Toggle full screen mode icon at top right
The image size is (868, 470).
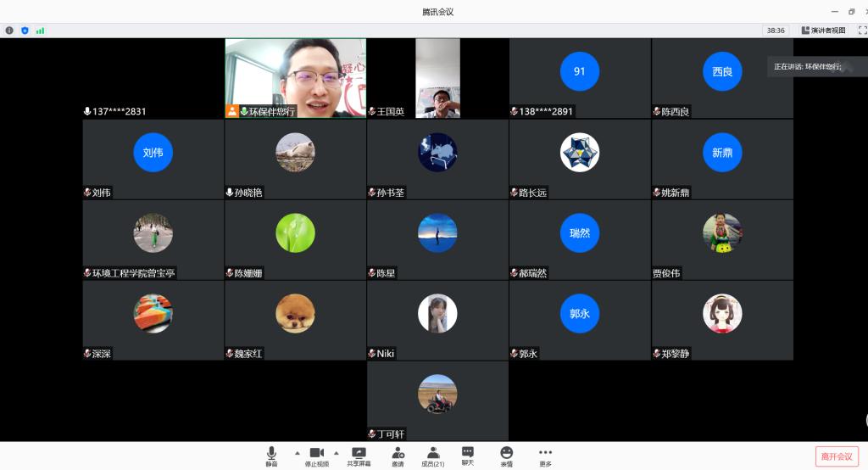pyautogui.click(x=862, y=31)
